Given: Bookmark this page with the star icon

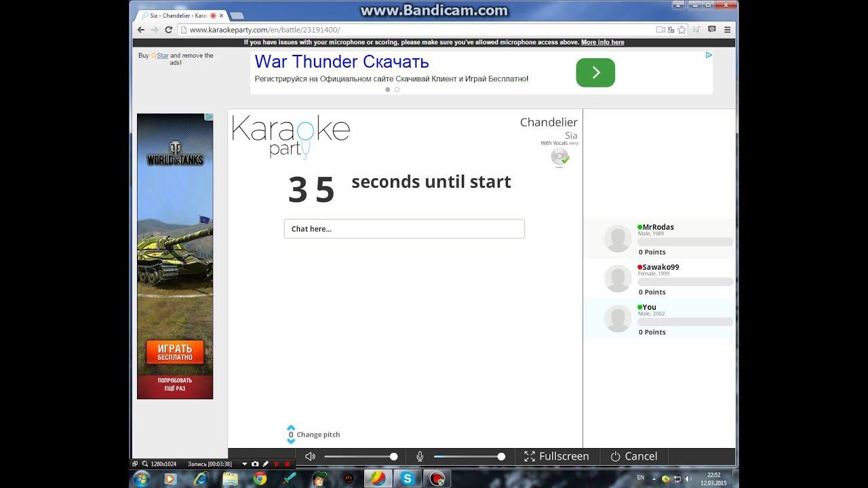Looking at the screenshot, I should (682, 30).
